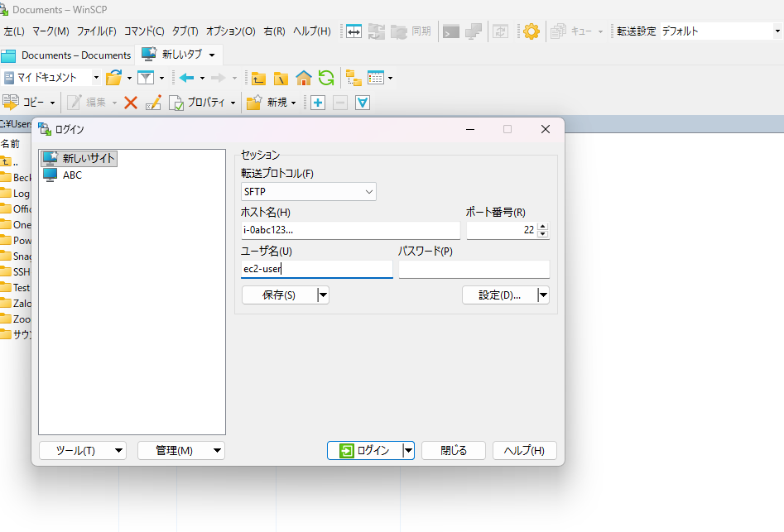
Task: Click the Select Files plus icon
Action: point(318,103)
